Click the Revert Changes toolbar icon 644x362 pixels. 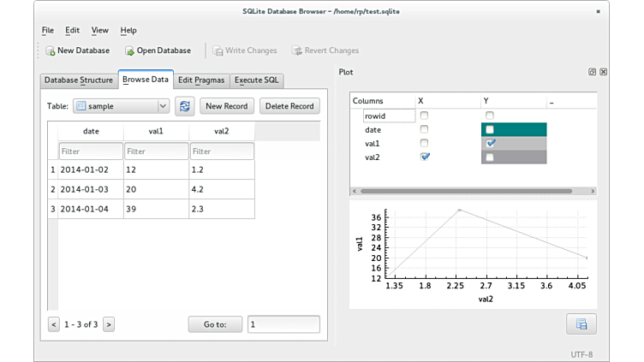(297, 50)
